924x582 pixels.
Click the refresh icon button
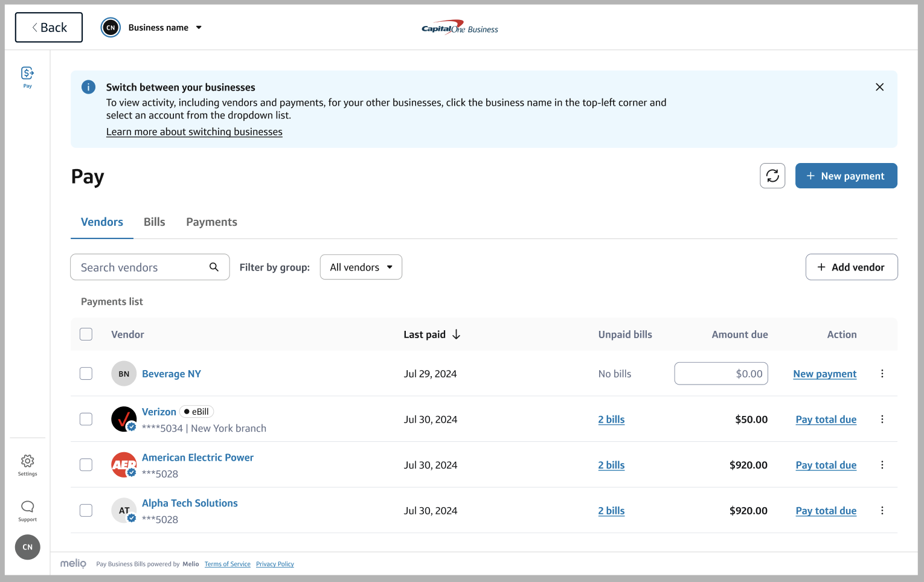(772, 176)
